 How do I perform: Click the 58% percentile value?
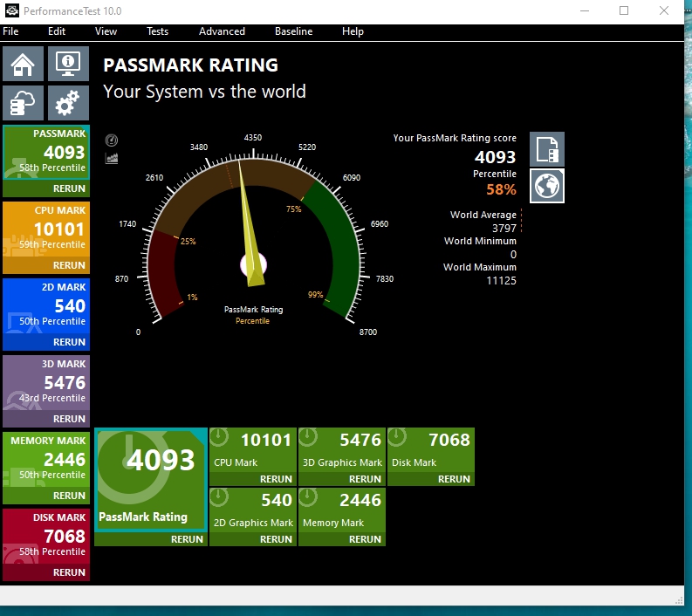pos(501,189)
